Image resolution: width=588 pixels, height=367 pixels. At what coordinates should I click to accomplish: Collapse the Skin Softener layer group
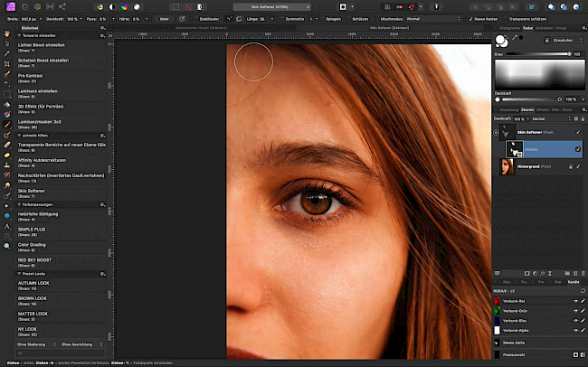[497, 132]
